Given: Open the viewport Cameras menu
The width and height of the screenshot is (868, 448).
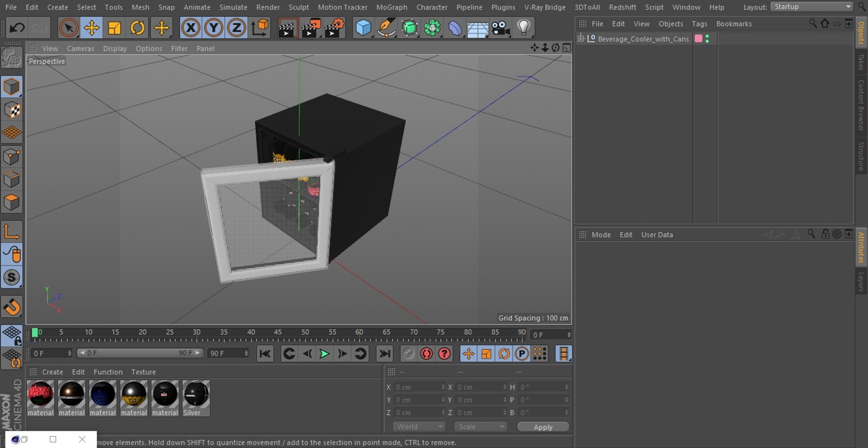Looking at the screenshot, I should click(80, 48).
